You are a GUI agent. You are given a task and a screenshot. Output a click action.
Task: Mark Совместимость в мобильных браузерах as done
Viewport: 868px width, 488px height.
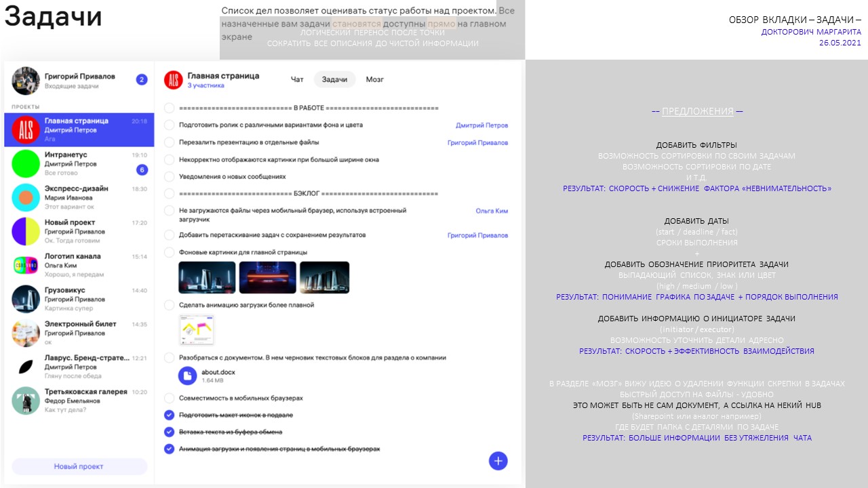point(170,399)
